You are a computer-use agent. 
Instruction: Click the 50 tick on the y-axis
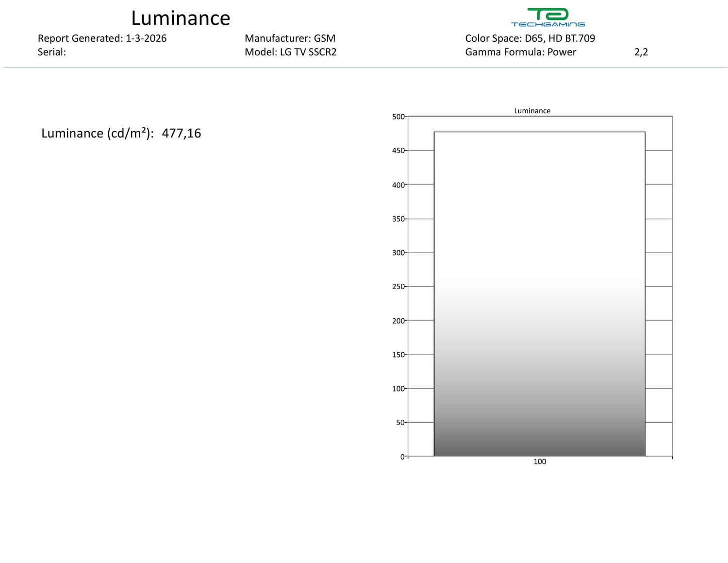click(400, 423)
